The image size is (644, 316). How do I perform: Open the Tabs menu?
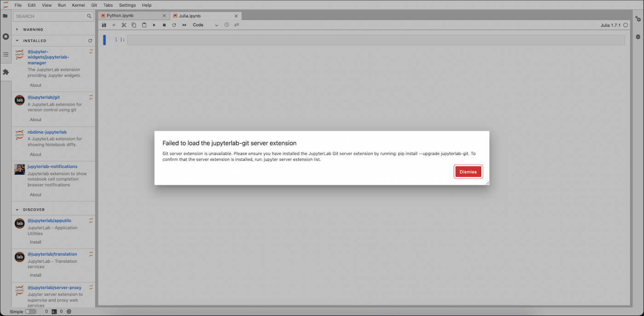[x=108, y=5]
